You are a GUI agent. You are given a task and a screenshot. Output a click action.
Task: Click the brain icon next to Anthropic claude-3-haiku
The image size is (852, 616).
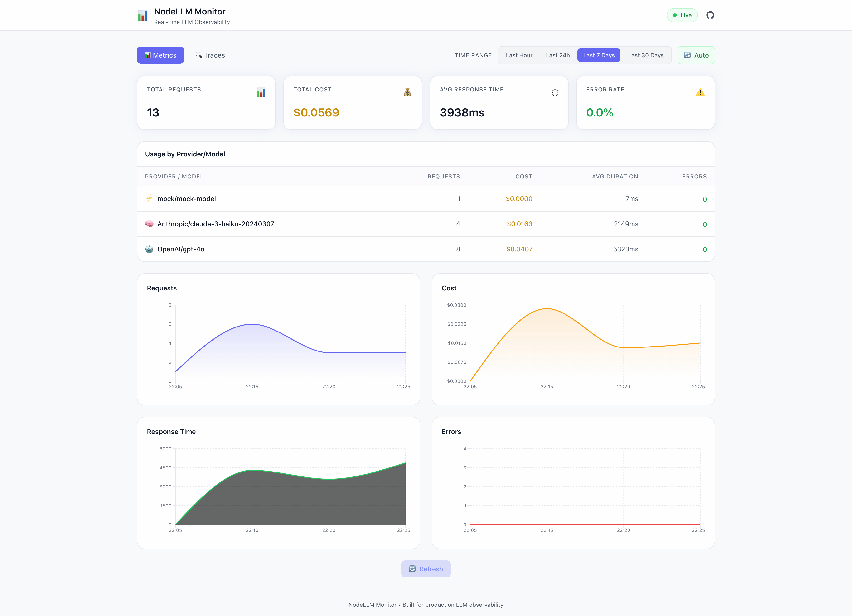pos(149,224)
